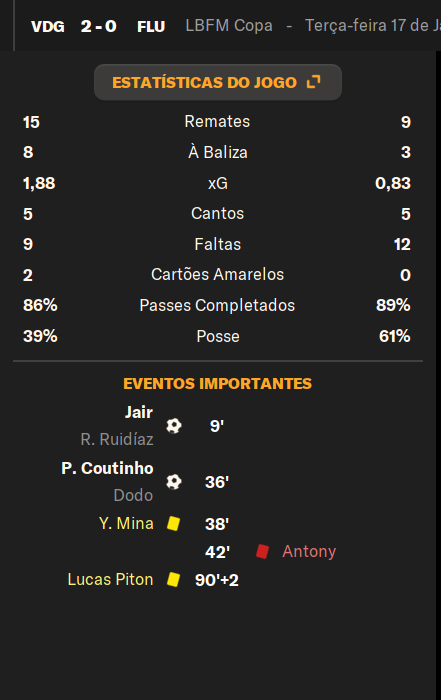Click Lucas Piton's yellow card icon
Viewport: 441px width, 700px height.
[x=174, y=579]
